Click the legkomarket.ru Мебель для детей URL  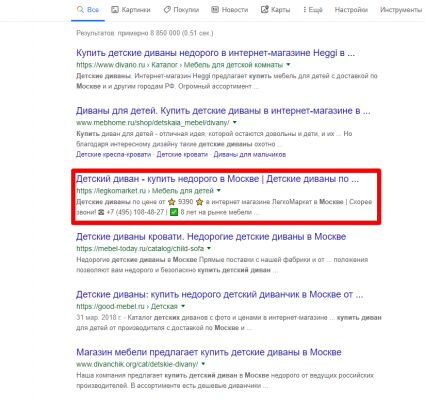[x=145, y=191]
